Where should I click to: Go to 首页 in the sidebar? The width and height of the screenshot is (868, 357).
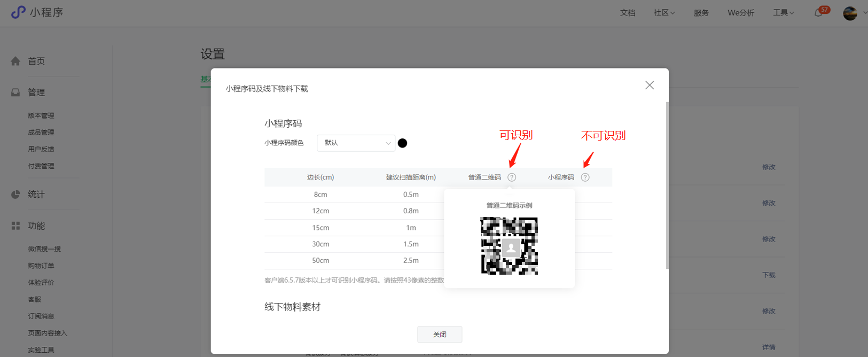point(36,61)
